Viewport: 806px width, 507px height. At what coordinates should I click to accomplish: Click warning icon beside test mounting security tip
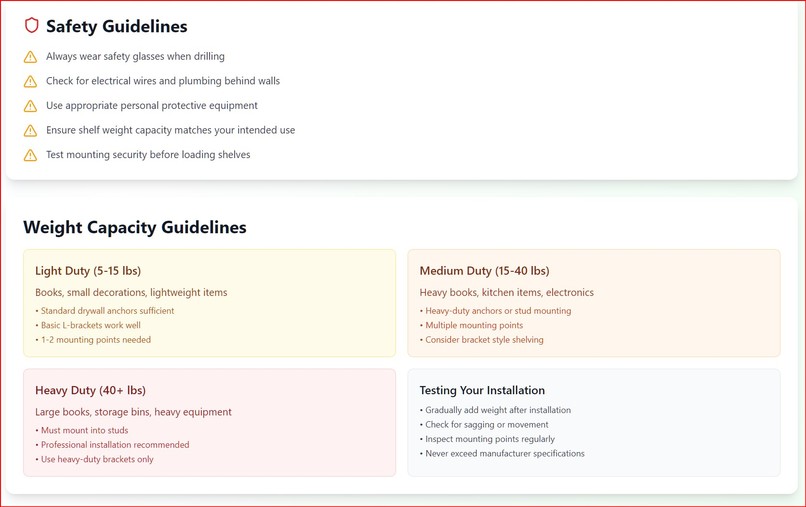[30, 155]
